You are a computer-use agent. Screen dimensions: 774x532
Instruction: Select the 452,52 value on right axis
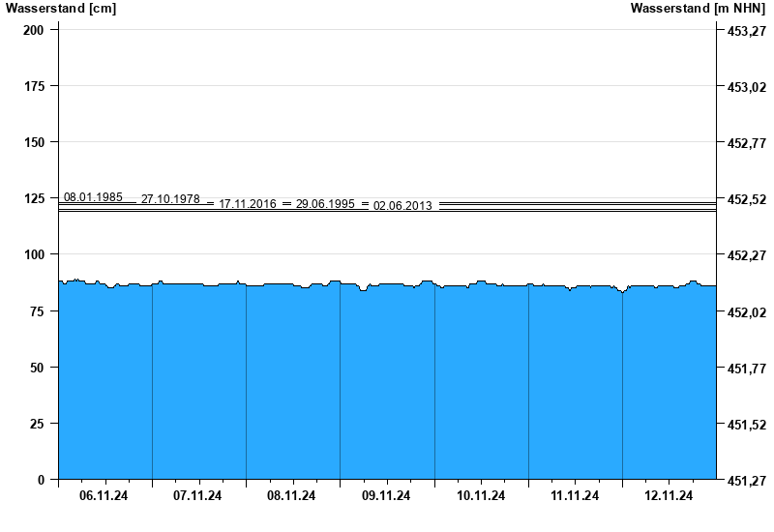click(744, 199)
